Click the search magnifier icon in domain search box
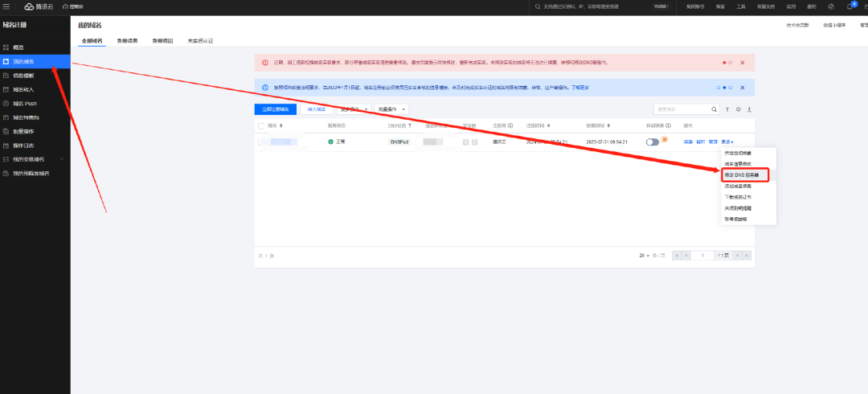Image resolution: width=868 pixels, height=394 pixels. [x=714, y=109]
